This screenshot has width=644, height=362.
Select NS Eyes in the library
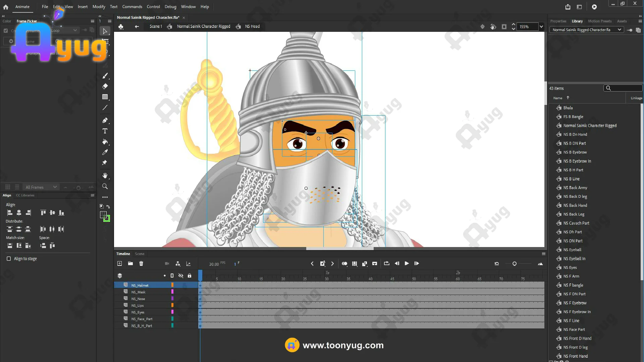570,267
